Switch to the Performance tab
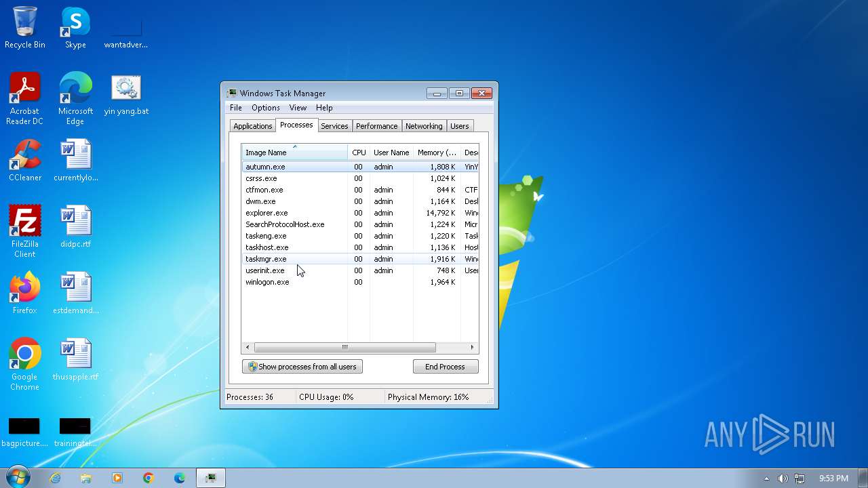The width and height of the screenshot is (868, 488). (x=376, y=126)
